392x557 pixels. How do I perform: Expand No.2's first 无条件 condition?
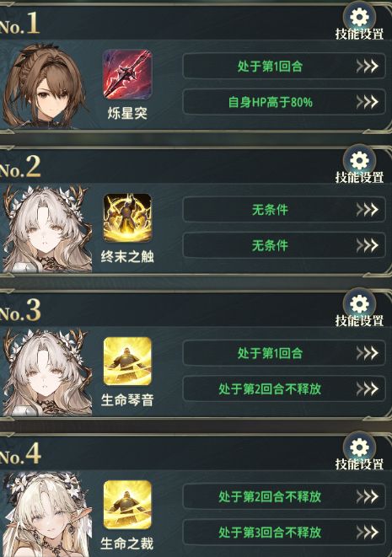tap(284, 210)
